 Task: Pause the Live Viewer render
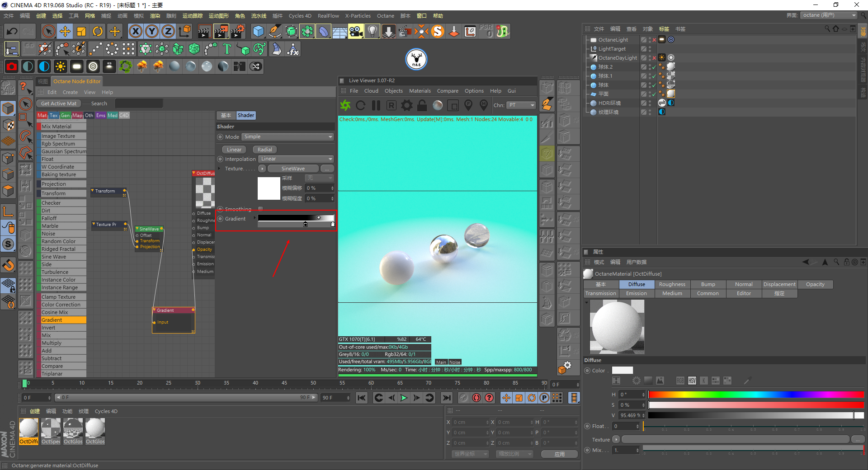pos(376,105)
